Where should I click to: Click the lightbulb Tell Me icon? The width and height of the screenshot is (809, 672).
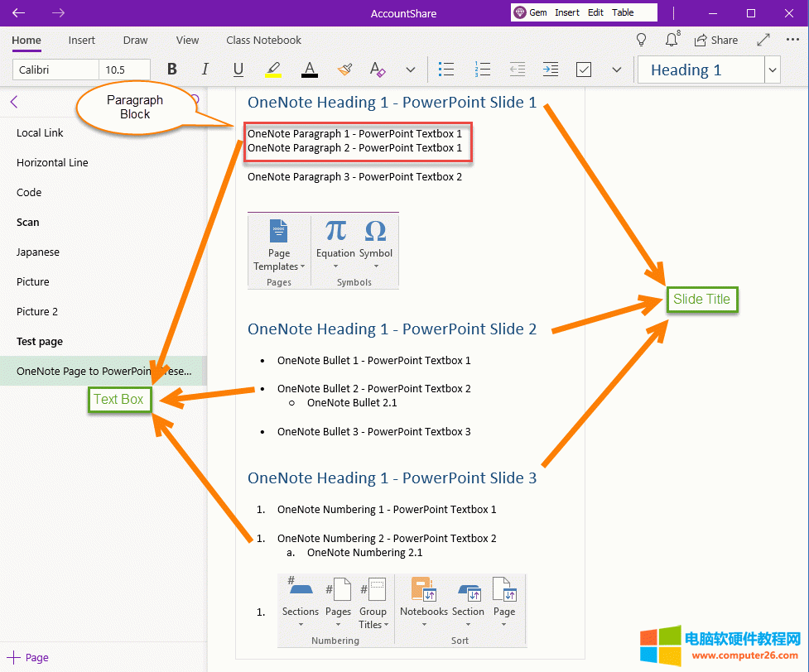642,40
